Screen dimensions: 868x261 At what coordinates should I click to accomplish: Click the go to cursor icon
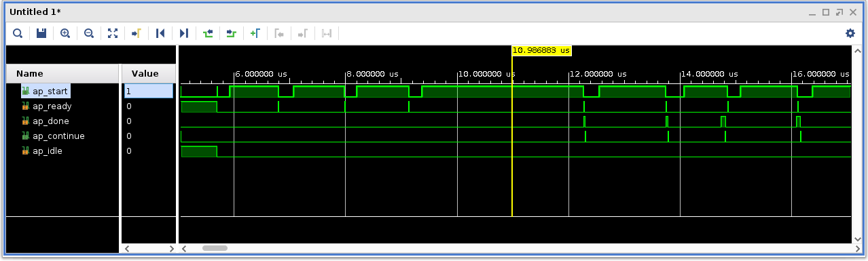pos(136,33)
